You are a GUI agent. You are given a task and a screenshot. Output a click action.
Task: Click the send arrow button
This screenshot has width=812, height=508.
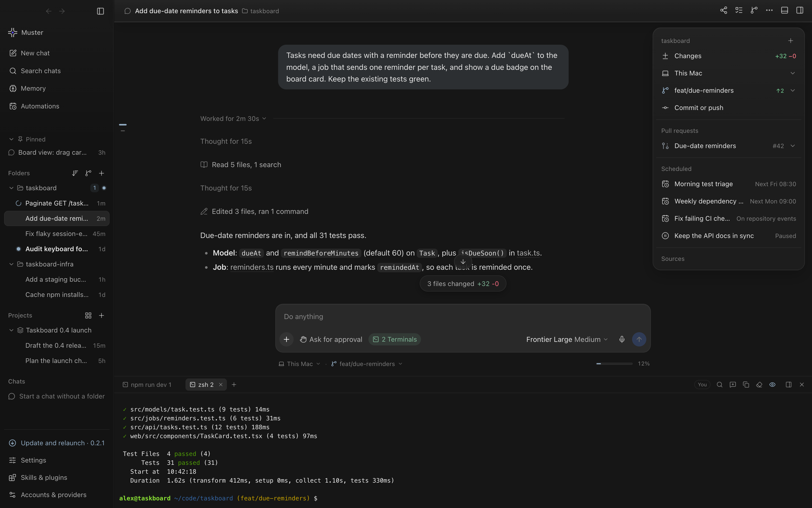tap(639, 339)
